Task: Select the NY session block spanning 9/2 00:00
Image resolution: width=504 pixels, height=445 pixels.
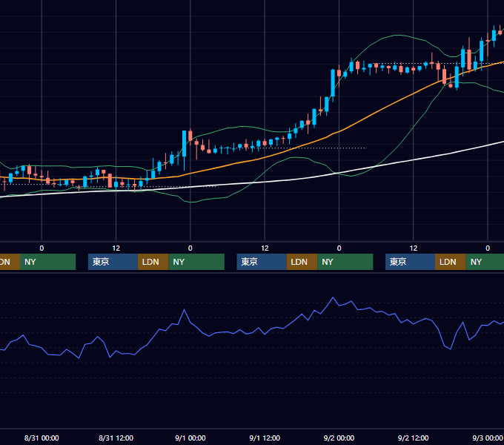Action: click(345, 262)
